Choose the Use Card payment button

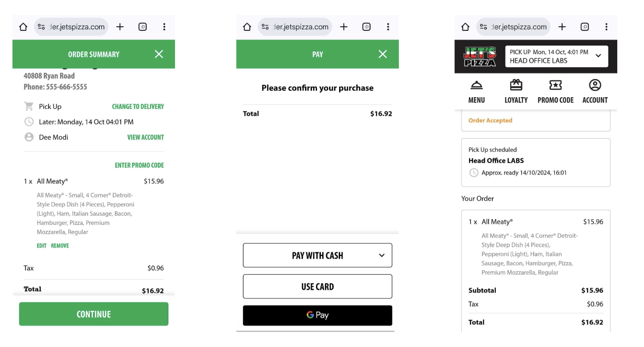[317, 287]
